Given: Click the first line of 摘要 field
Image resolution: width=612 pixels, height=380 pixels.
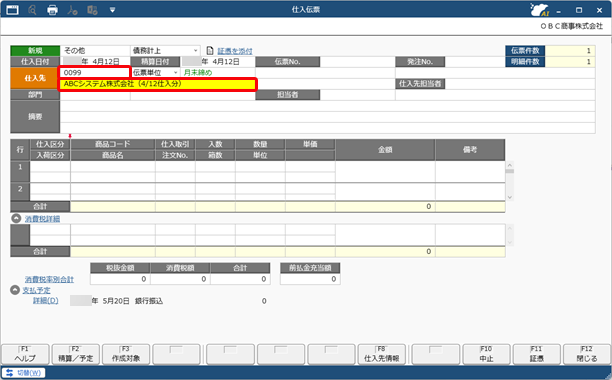Looking at the screenshot, I should (327, 106).
